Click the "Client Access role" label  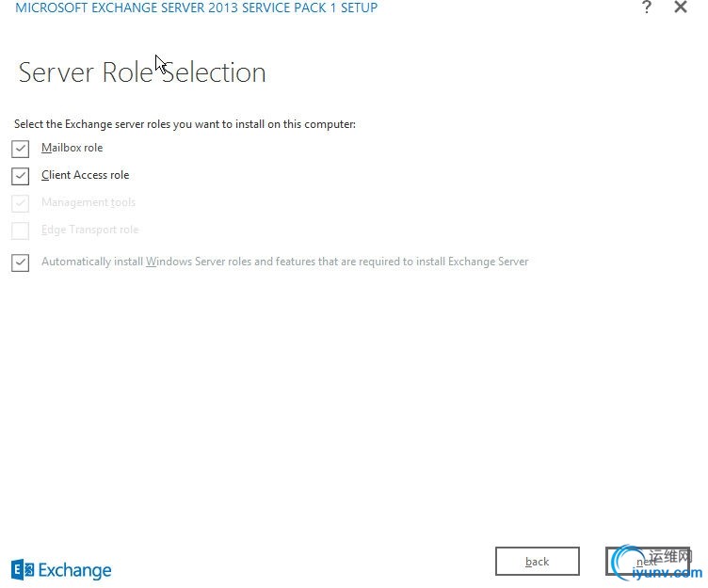click(x=85, y=175)
